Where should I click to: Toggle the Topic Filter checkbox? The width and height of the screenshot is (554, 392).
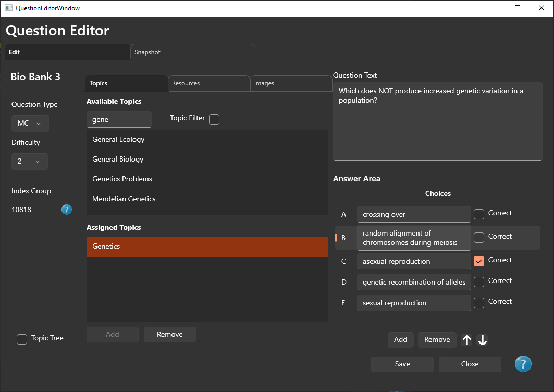point(214,119)
